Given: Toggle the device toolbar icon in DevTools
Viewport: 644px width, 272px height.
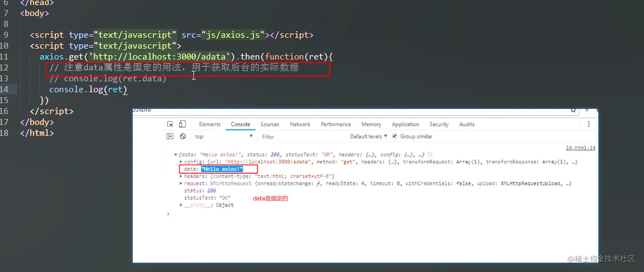Looking at the screenshot, I should (182, 124).
